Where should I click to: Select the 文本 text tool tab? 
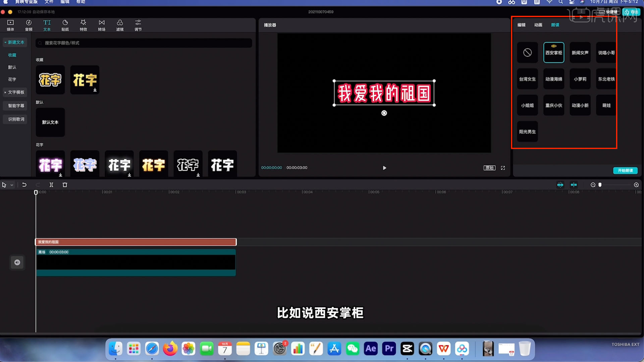(x=47, y=25)
